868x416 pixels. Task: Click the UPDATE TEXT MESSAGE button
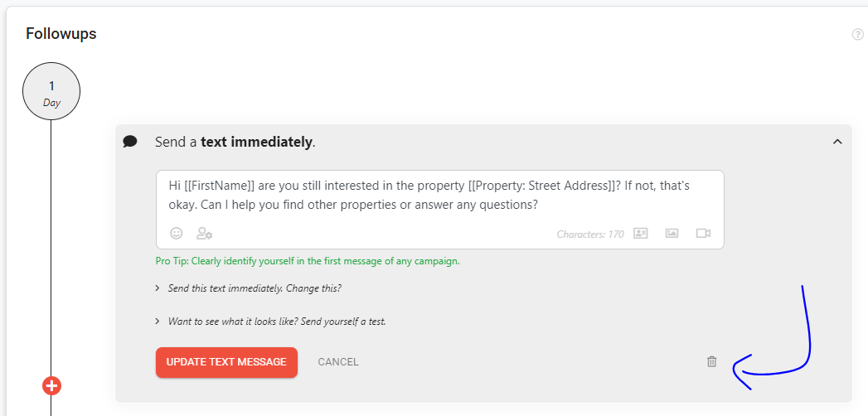click(226, 362)
